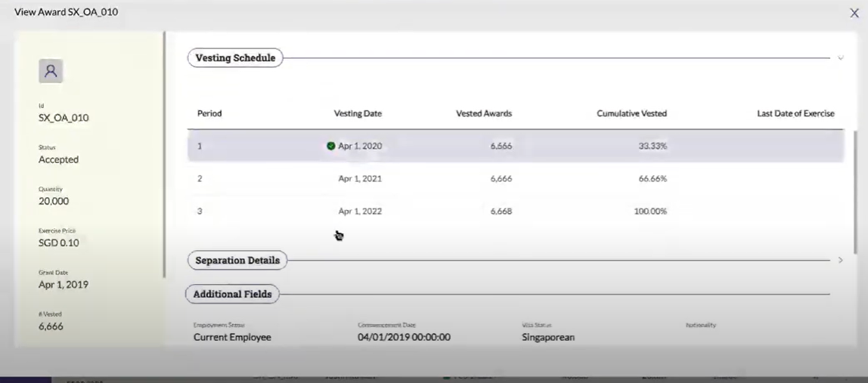Click the Apr 1, 2019 grant date
This screenshot has height=383, width=868.
pyautogui.click(x=63, y=285)
